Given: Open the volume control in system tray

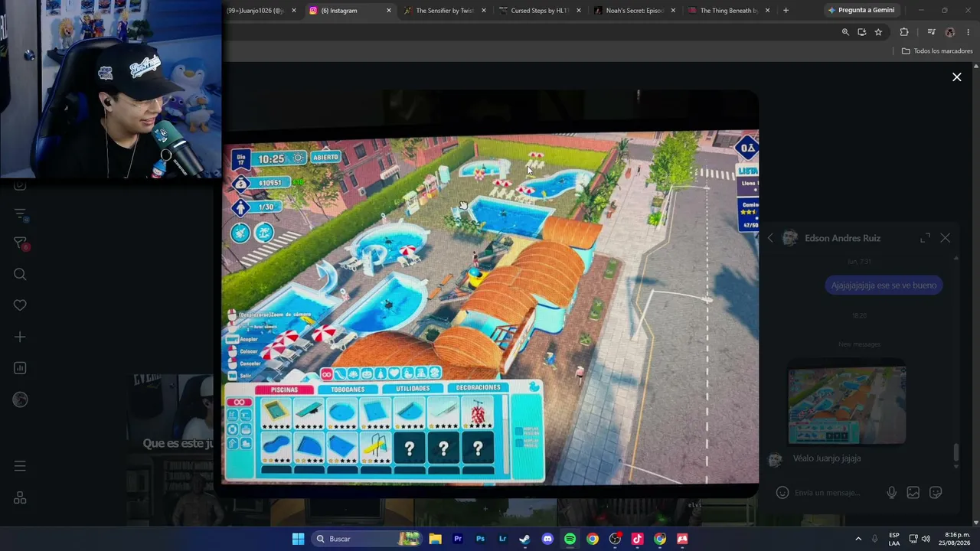Looking at the screenshot, I should (x=926, y=539).
